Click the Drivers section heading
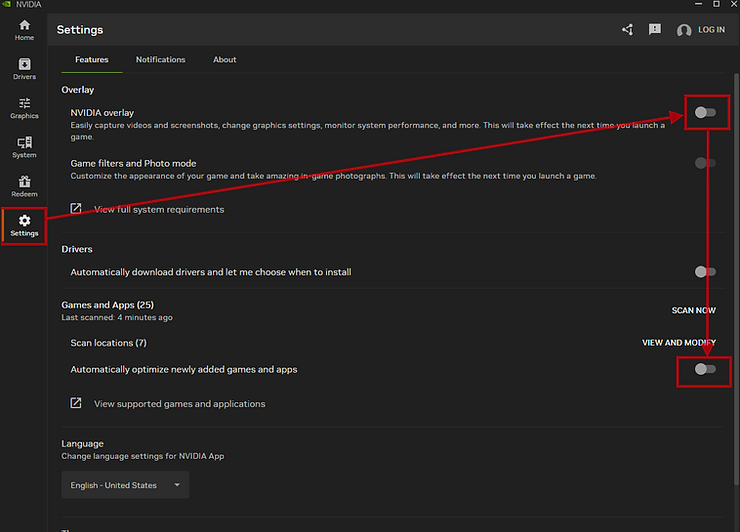 [77, 249]
